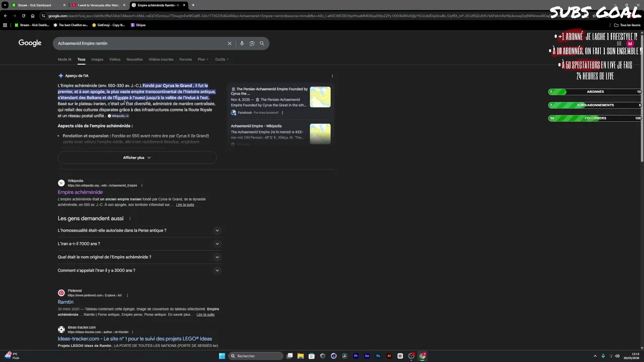
Task: Open the weather widget in taskbar
Action: [12, 356]
